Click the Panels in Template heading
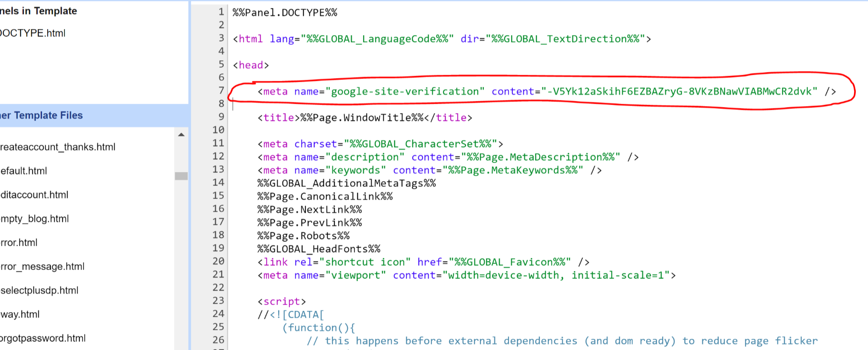Viewport: 868px width, 350px height. pyautogui.click(x=39, y=11)
